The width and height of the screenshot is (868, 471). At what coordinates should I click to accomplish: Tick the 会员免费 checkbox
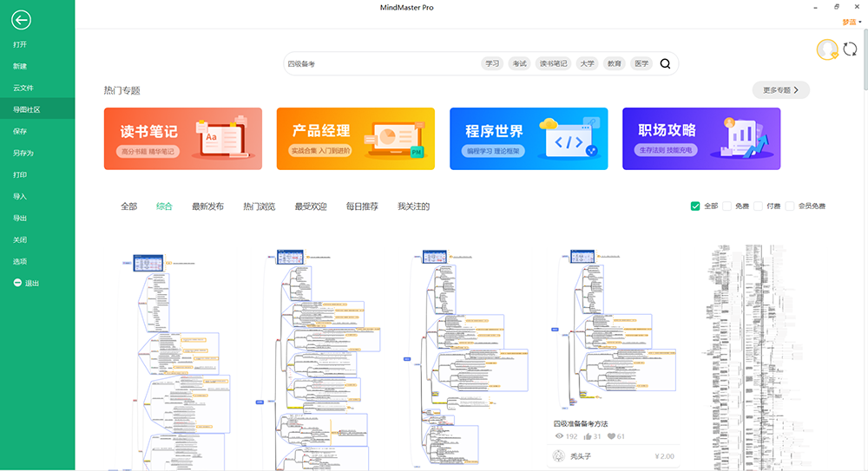(x=790, y=206)
